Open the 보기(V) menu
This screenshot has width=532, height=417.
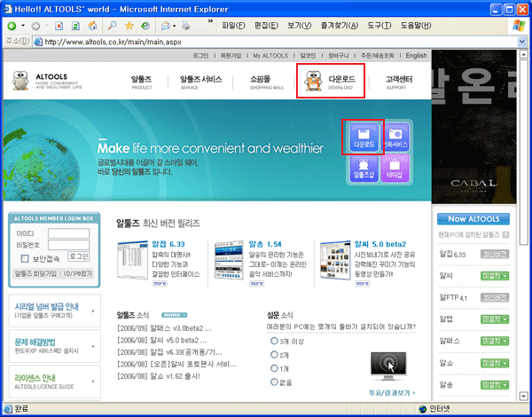(x=300, y=26)
